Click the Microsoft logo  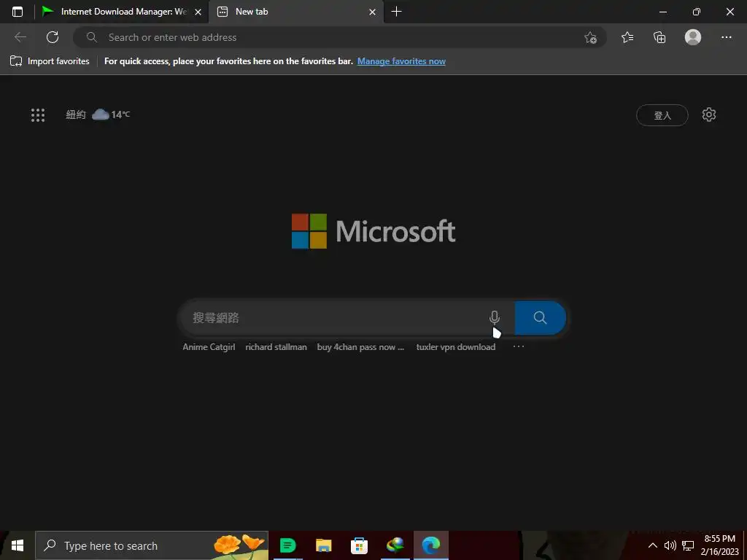(373, 231)
